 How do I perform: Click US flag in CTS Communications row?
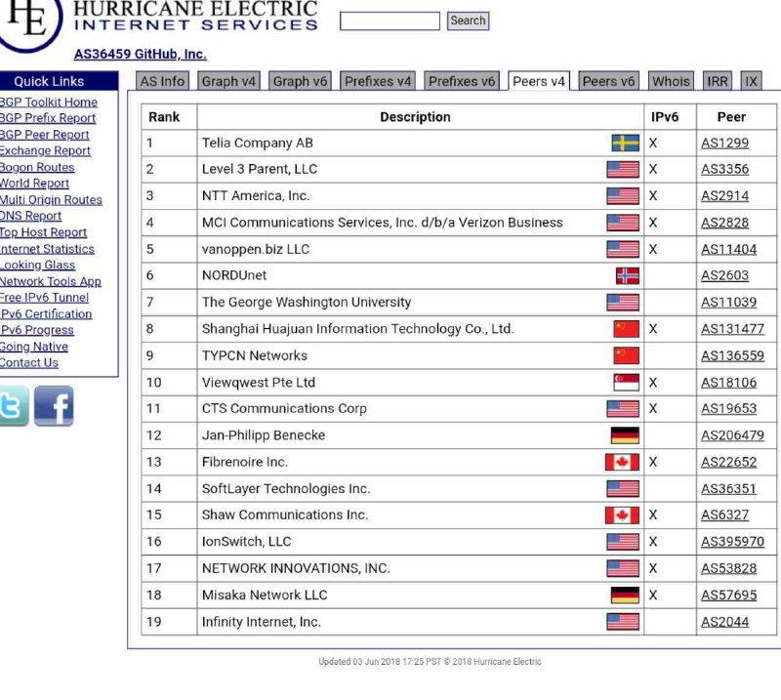623,408
